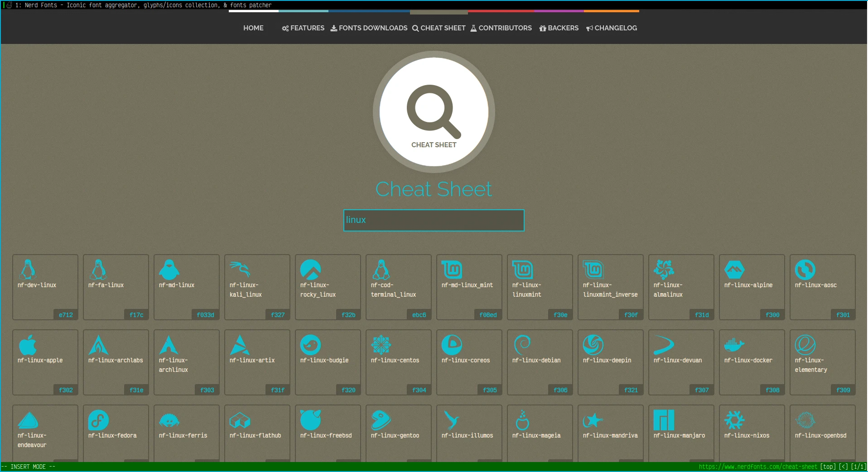Image resolution: width=868 pixels, height=472 pixels.
Task: Copy the f17c codepoint badge
Action: pyautogui.click(x=136, y=315)
